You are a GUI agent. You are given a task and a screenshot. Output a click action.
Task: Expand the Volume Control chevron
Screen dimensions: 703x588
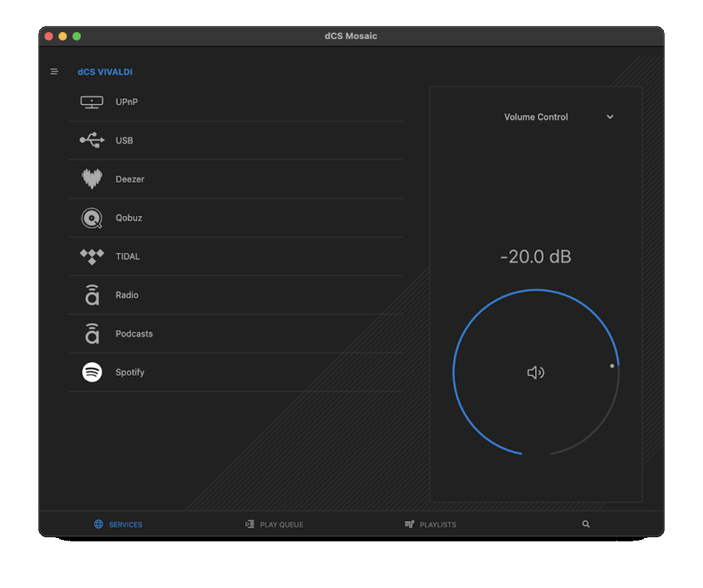point(610,117)
